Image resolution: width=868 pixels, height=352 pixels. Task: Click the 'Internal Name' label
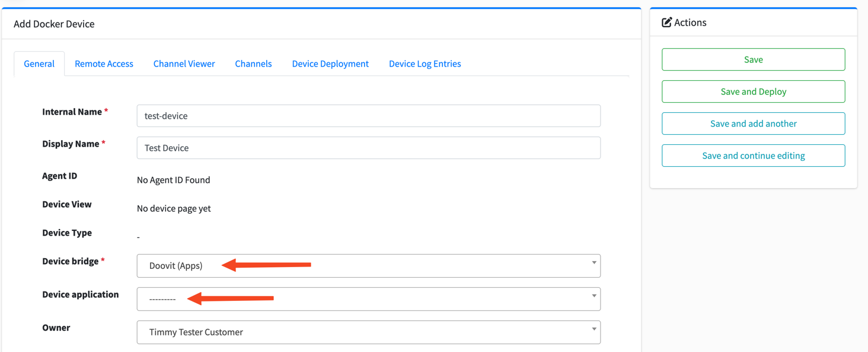click(72, 112)
